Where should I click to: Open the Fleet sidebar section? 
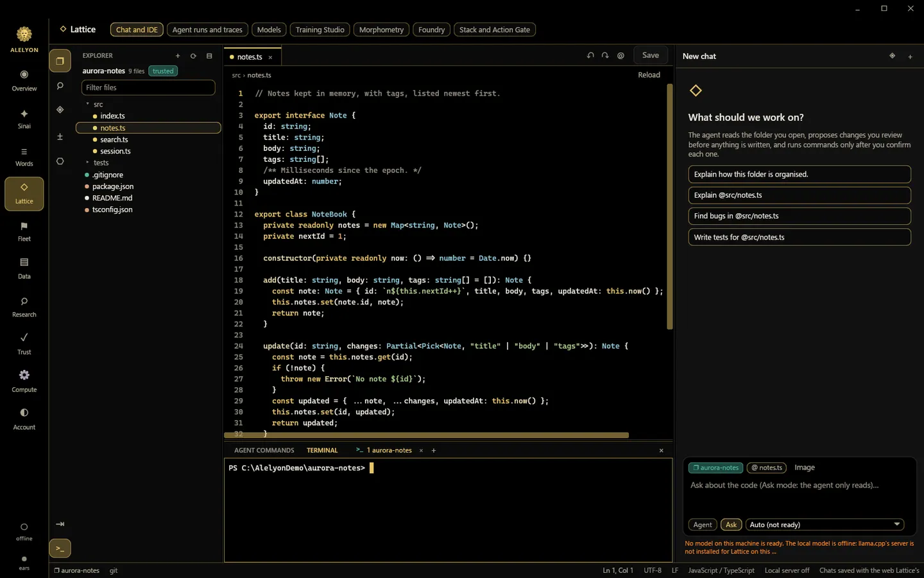pyautogui.click(x=24, y=232)
